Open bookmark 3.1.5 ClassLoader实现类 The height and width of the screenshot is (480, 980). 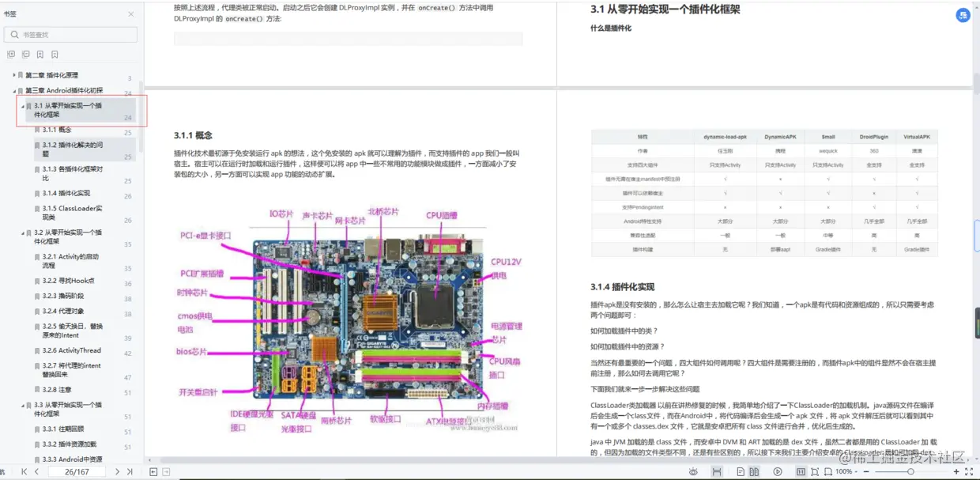72,212
